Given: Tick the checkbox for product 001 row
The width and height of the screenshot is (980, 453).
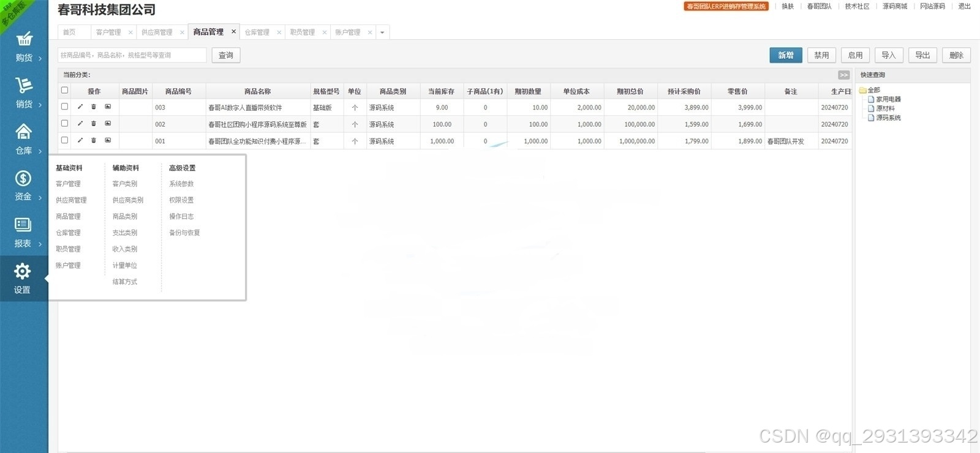Looking at the screenshot, I should point(64,140).
